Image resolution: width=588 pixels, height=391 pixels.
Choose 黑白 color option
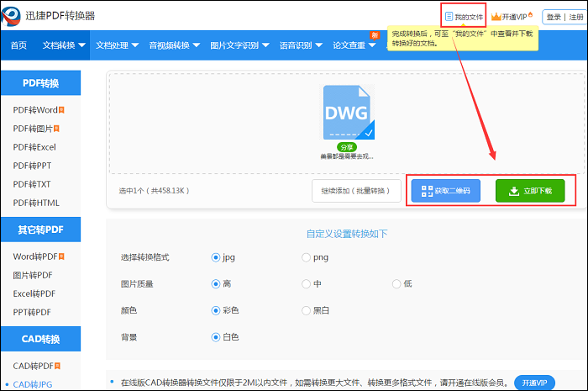coord(306,311)
